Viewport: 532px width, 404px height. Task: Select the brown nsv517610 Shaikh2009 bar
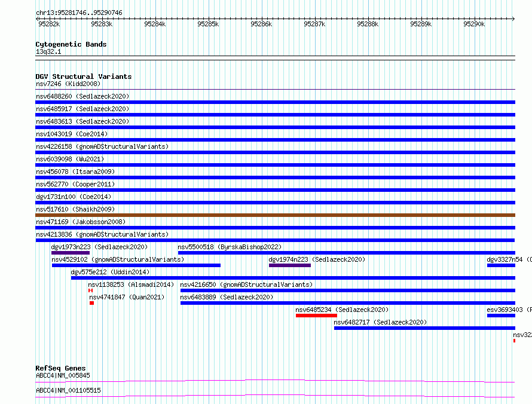[275, 215]
